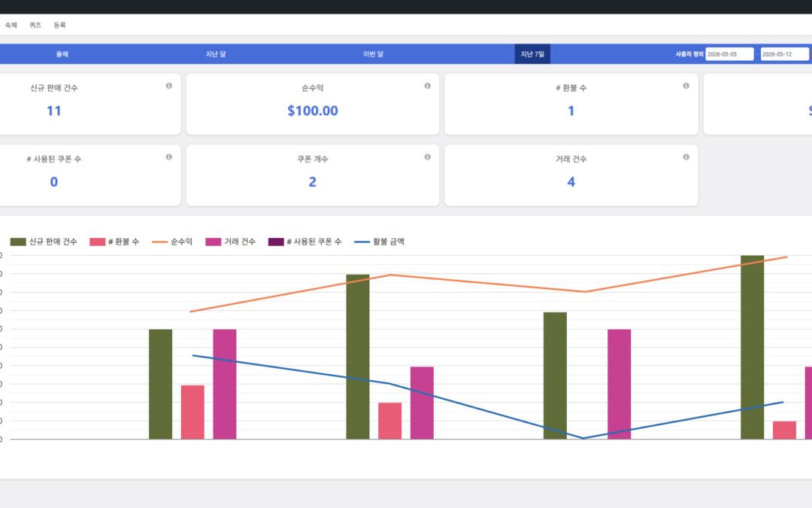Toggle 신규 판매 건수 legend series
The height and width of the screenshot is (508, 812).
(44, 242)
